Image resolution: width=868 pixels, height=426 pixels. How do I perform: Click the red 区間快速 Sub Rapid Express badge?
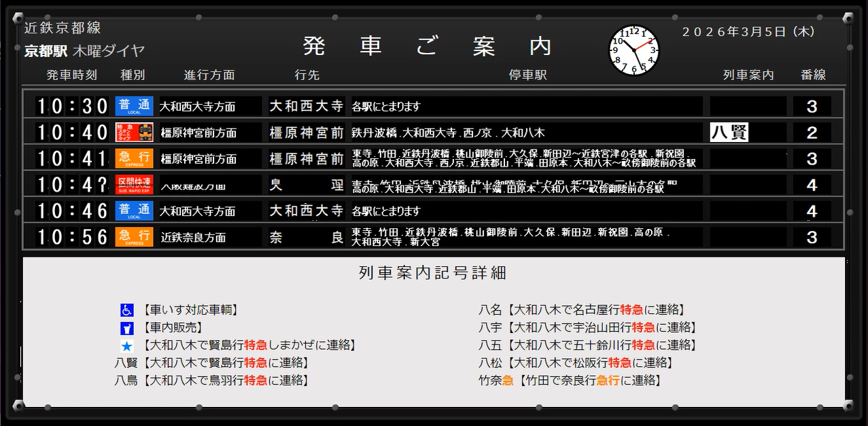click(134, 185)
